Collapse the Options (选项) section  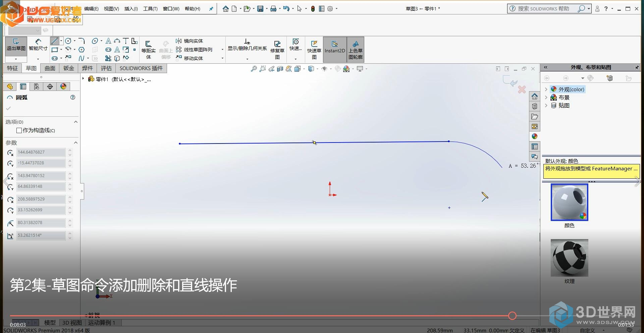pyautogui.click(x=75, y=122)
